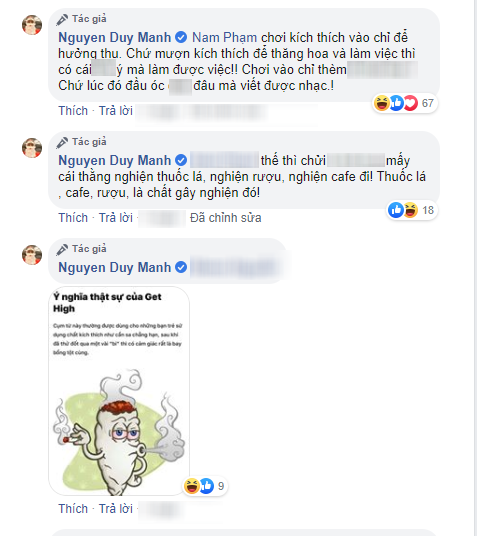This screenshot has width=477, height=536.
Task: Open Nguyen Duy Manh's name in the second comment
Action: (115, 160)
